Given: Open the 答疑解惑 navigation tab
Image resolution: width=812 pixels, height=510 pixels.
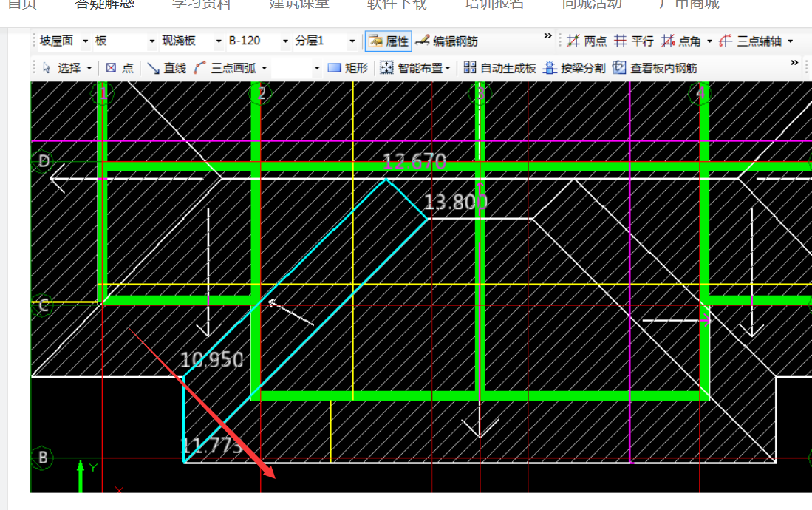Looking at the screenshot, I should point(105,4).
